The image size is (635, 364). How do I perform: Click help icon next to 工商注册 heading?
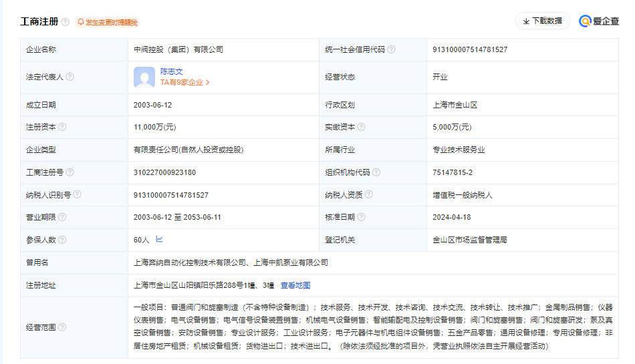point(66,22)
